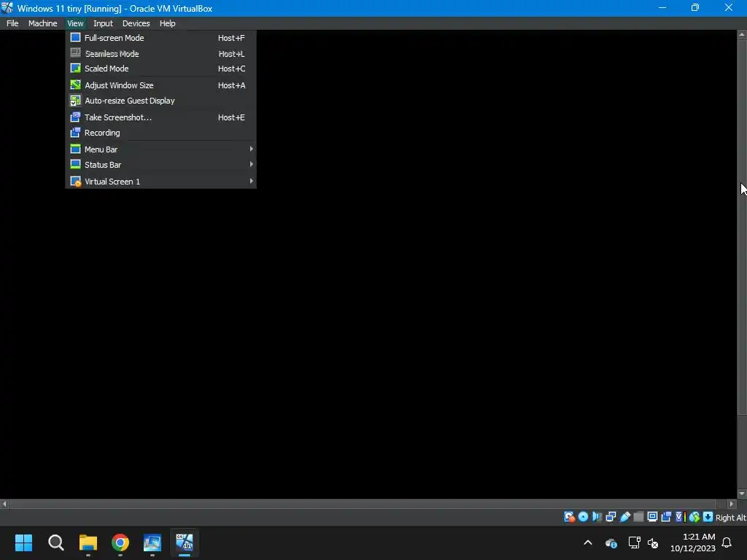The image size is (747, 560).
Task: Click the Adjust Window Size icon
Action: pos(75,85)
